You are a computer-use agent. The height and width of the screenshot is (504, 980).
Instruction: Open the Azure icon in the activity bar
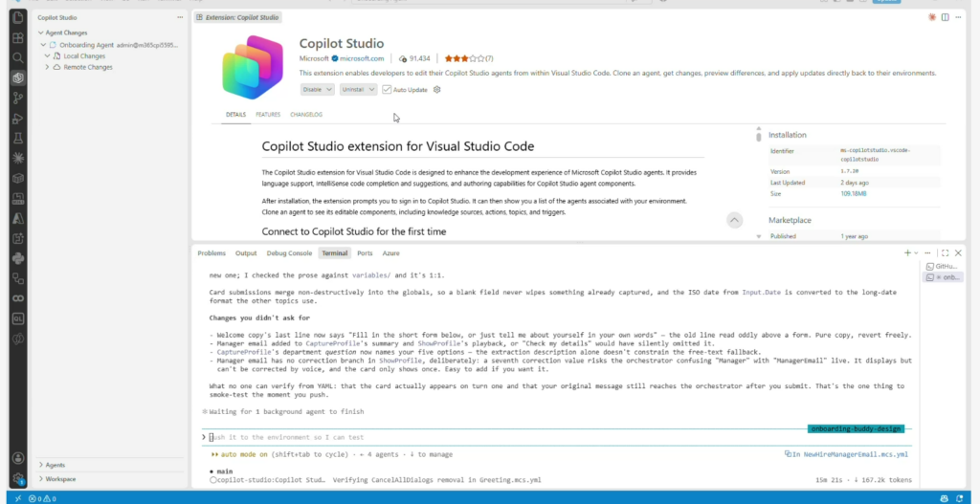click(18, 218)
